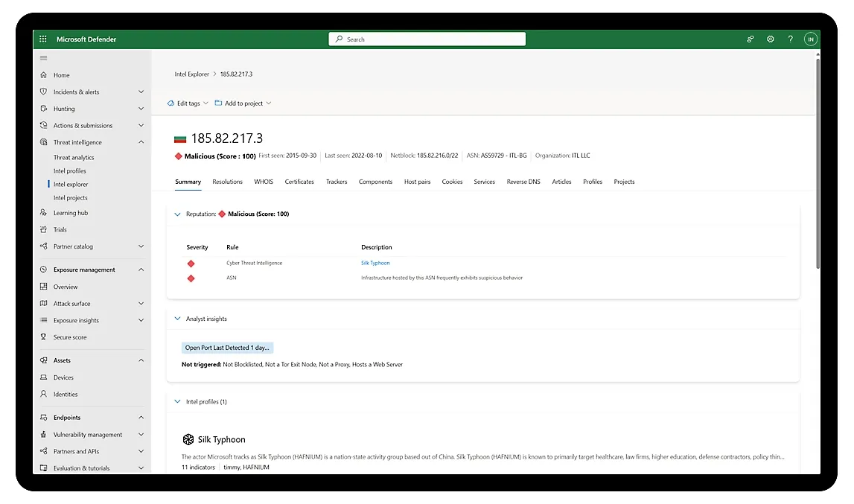
Task: Collapse the Reputation section chevron
Action: pyautogui.click(x=177, y=214)
